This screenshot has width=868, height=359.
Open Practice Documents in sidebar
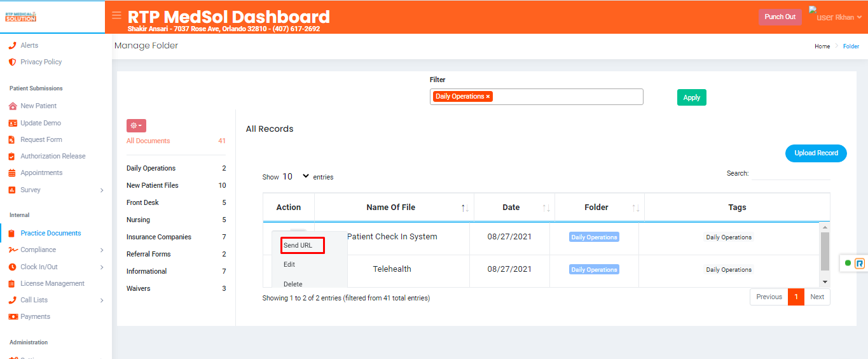tap(51, 233)
